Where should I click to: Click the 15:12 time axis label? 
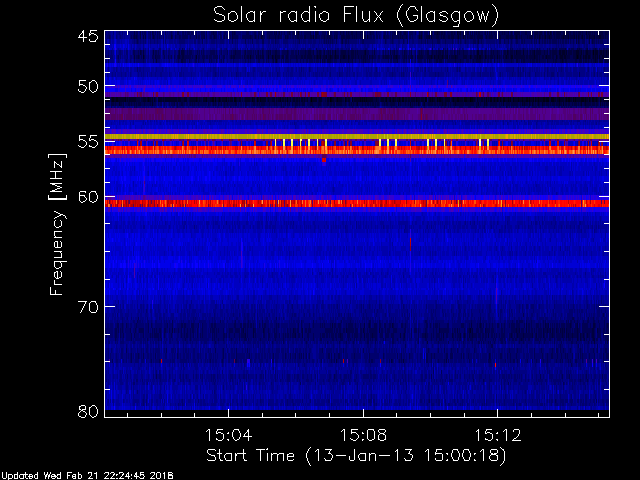coord(498,435)
